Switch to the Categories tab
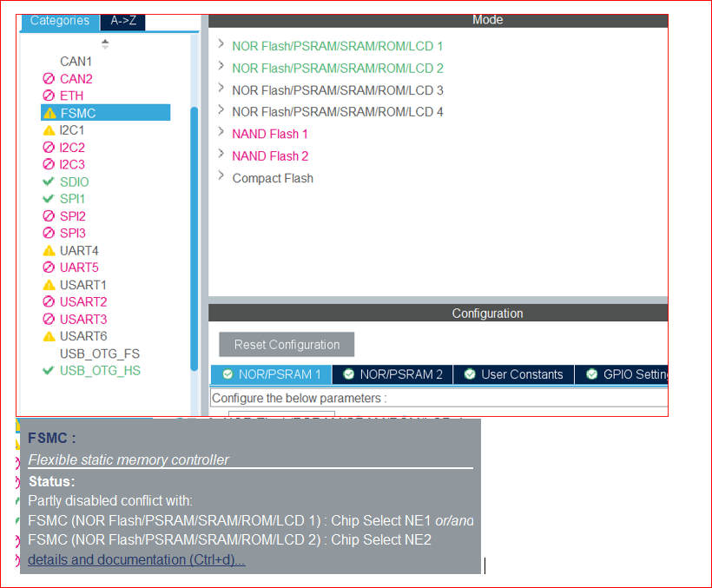The height and width of the screenshot is (588, 712). (60, 22)
